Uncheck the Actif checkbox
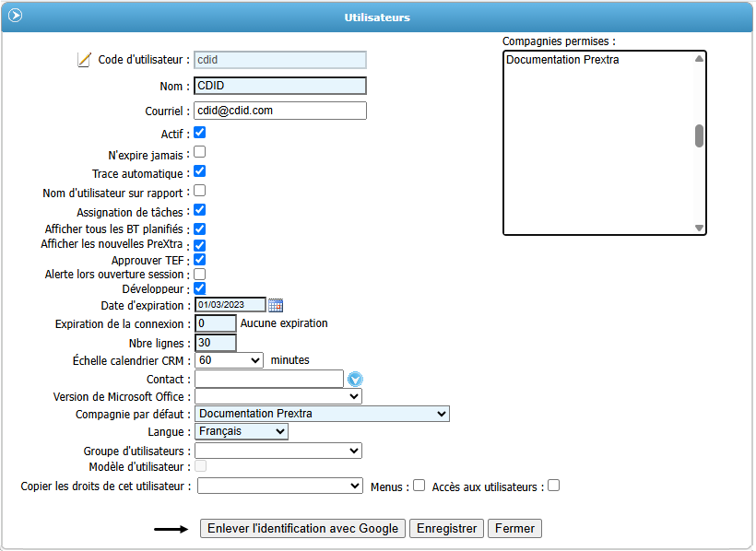This screenshot has height=551, width=756. click(x=200, y=133)
